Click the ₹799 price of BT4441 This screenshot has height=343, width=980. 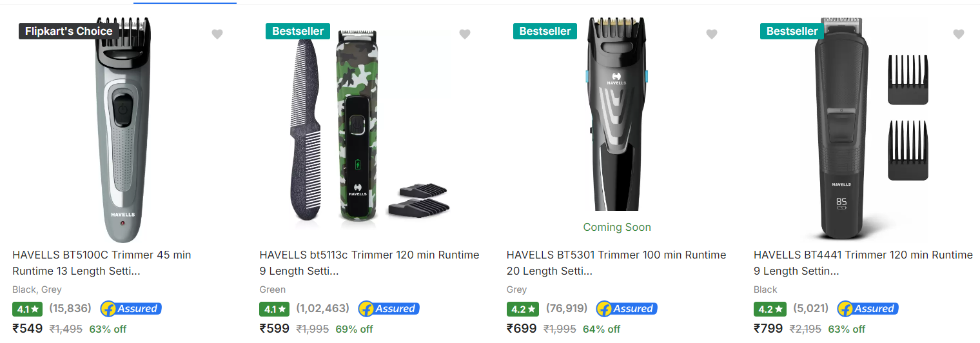pyautogui.click(x=769, y=329)
